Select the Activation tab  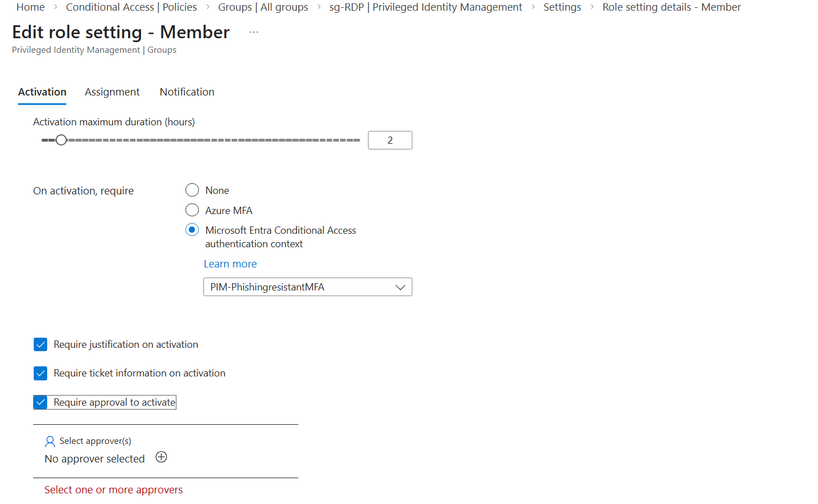pyautogui.click(x=42, y=92)
